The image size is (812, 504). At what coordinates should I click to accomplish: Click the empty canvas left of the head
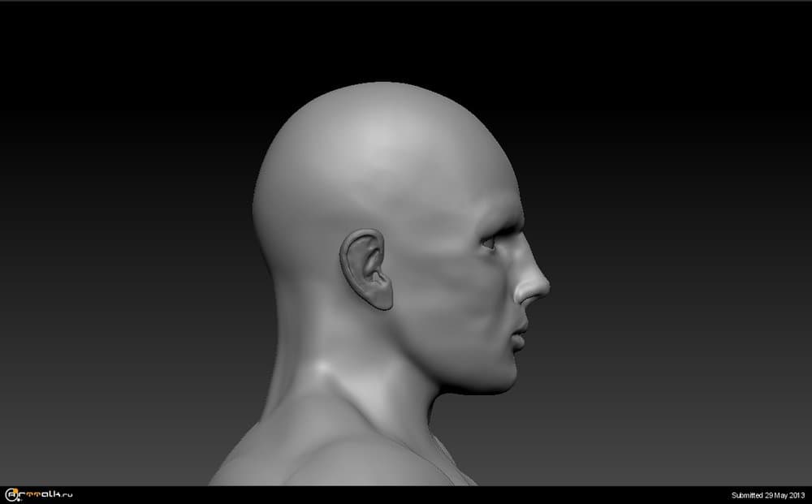tap(122, 243)
